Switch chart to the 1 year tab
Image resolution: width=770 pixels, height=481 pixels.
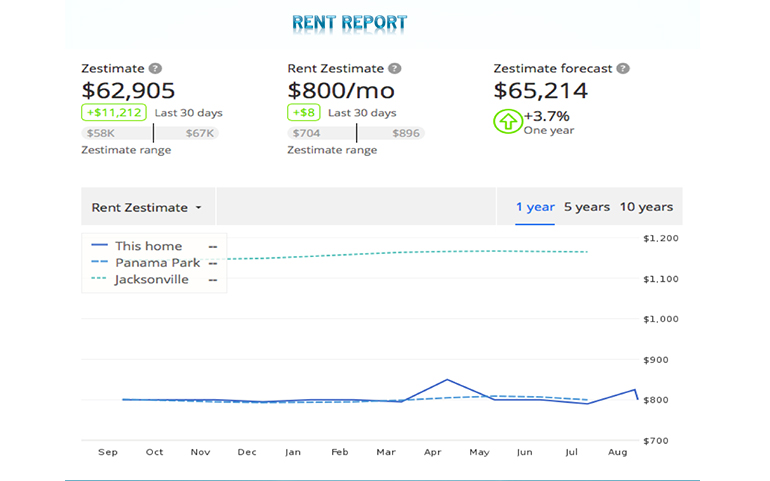pos(535,207)
